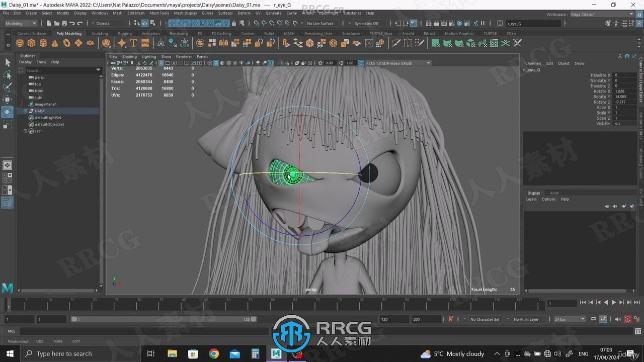
Task: Toggle four-view layout in toolbox
Action: 8,177
